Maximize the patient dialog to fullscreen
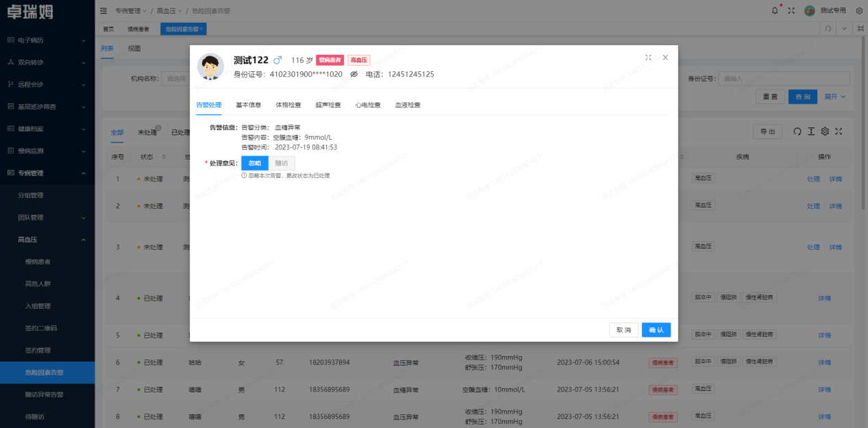Viewport: 868px width, 428px height. click(648, 58)
